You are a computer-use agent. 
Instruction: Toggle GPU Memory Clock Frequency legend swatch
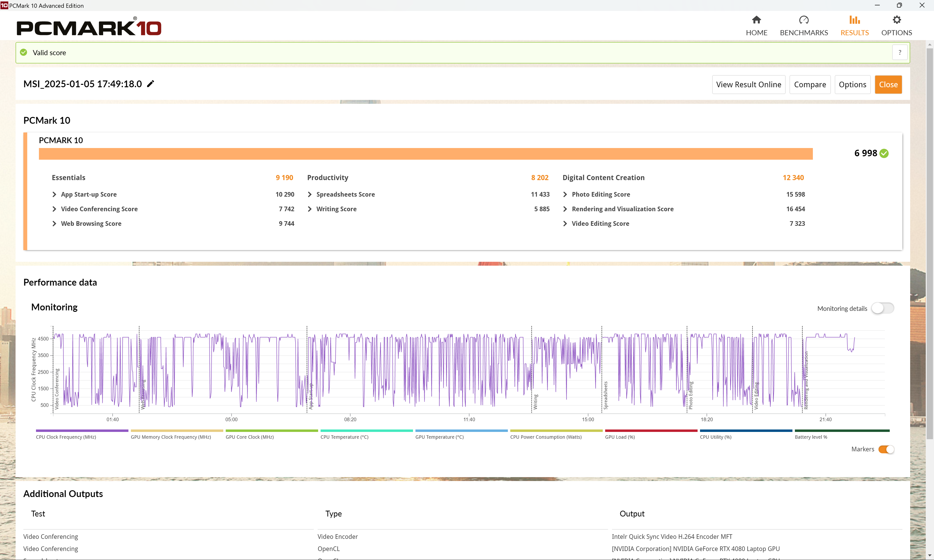click(x=177, y=430)
